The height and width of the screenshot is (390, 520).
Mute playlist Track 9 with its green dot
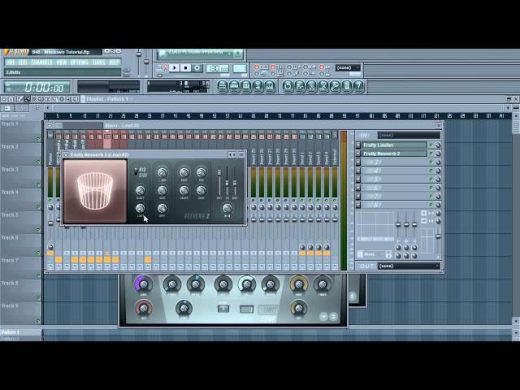[38, 321]
